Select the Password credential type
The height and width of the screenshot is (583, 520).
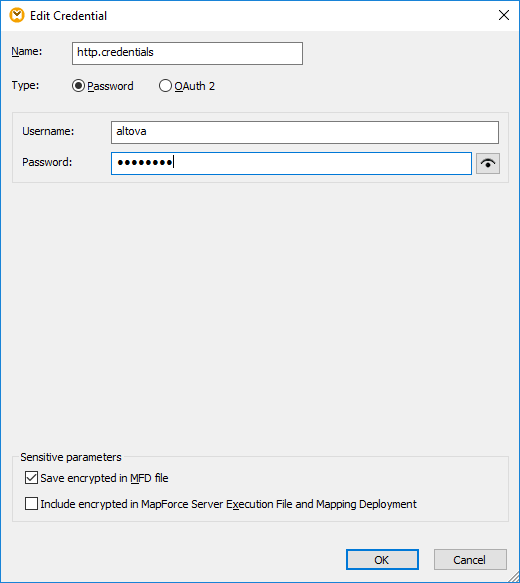pos(78,86)
